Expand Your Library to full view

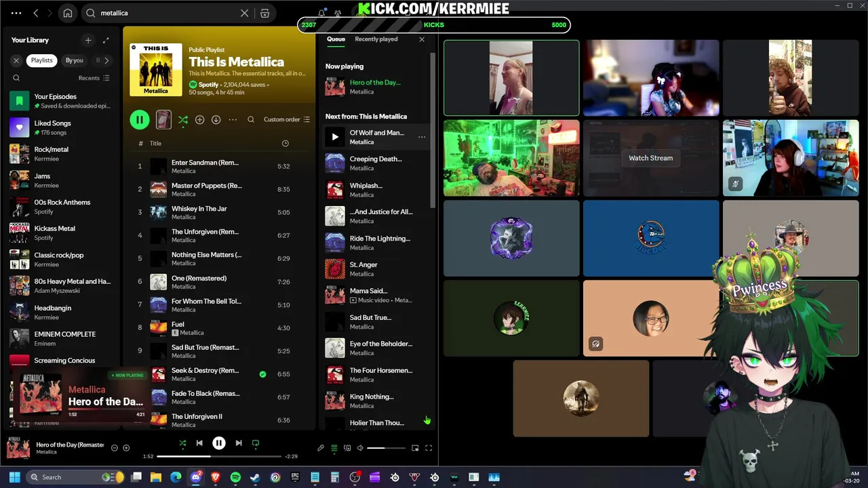[x=106, y=40]
